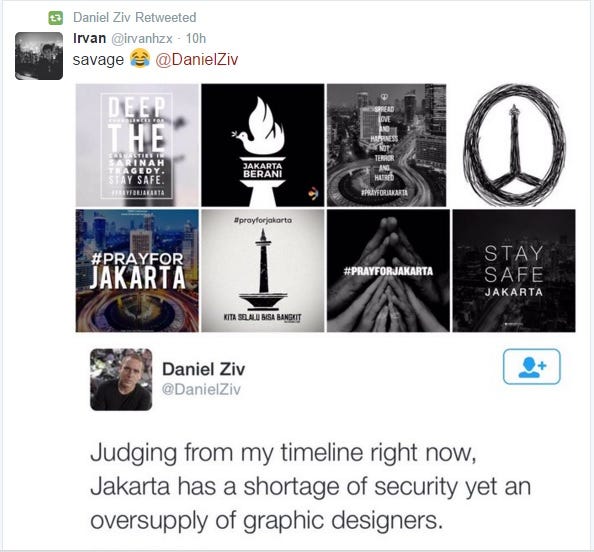Click the face with tears emoji
The image size is (594, 552).
(140, 59)
